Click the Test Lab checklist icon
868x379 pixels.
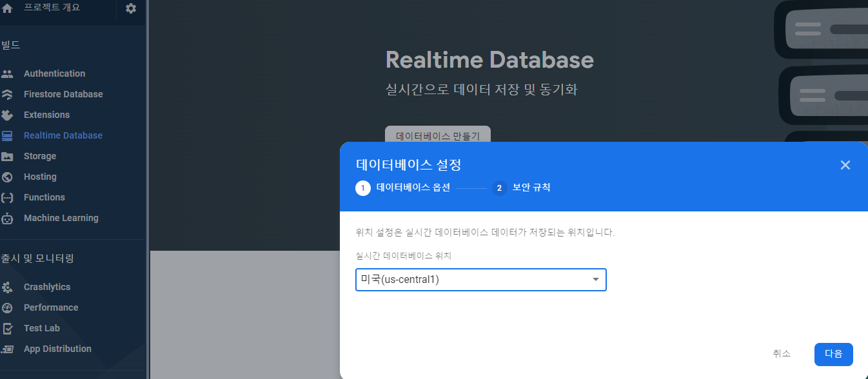[x=7, y=328]
